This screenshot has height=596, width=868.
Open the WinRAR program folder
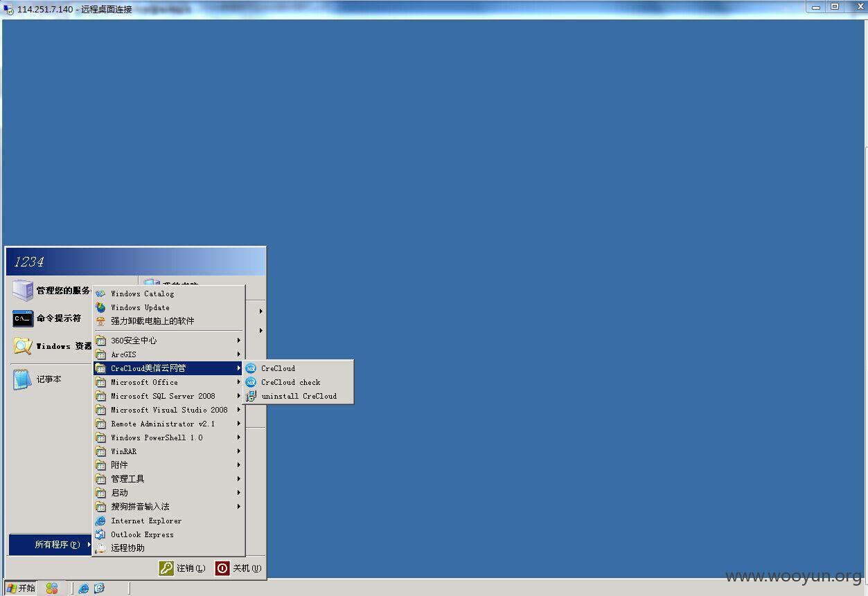168,451
